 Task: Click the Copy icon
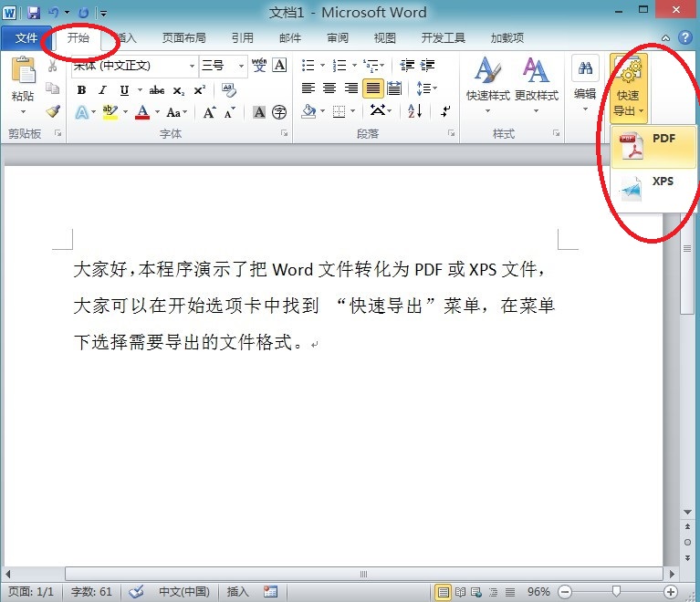point(53,88)
